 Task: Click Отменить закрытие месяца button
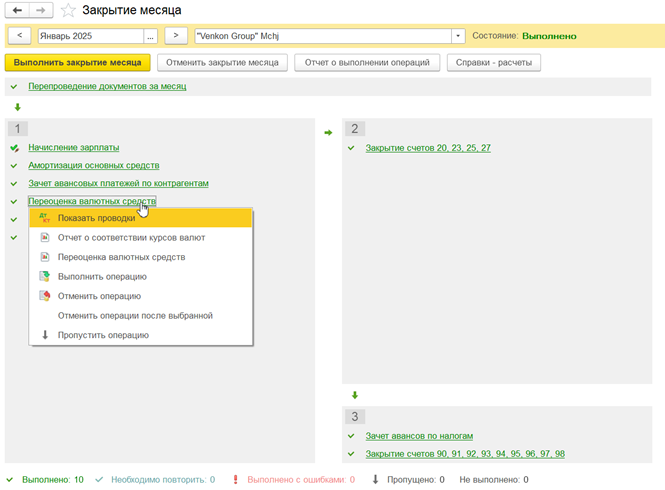tap(223, 62)
